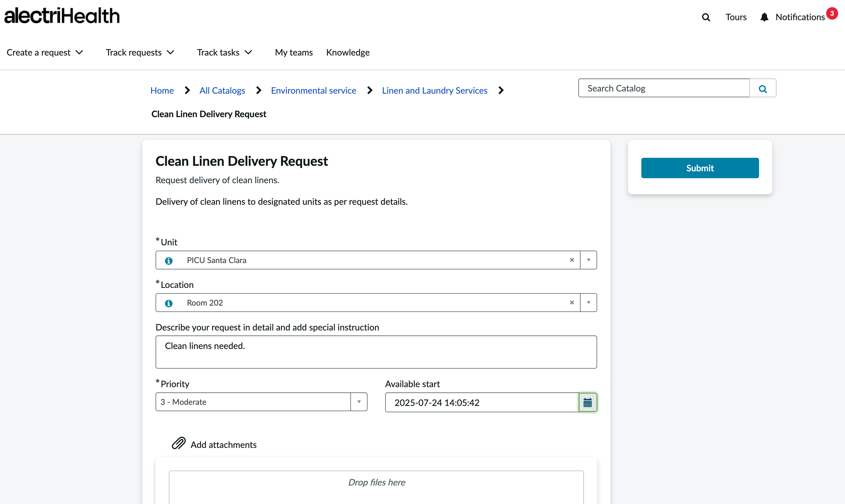845x504 pixels.
Task: Clear the Room 202 location value
Action: (x=572, y=302)
